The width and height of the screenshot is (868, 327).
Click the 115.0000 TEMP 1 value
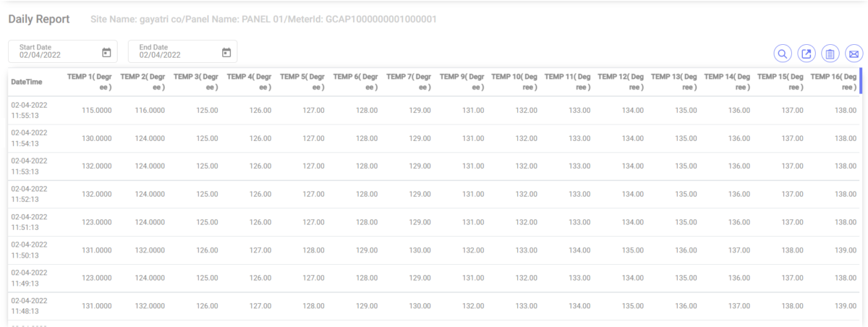pos(97,111)
